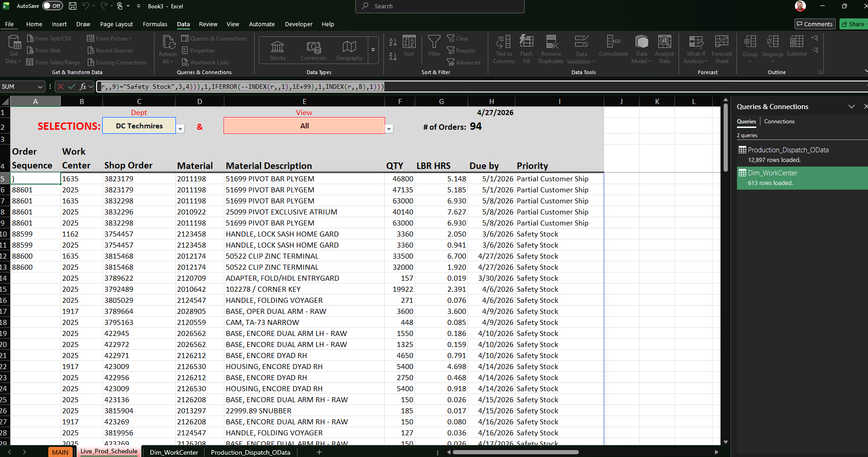Toggle the Filter funnel icon
868x457 pixels.
pos(434,46)
